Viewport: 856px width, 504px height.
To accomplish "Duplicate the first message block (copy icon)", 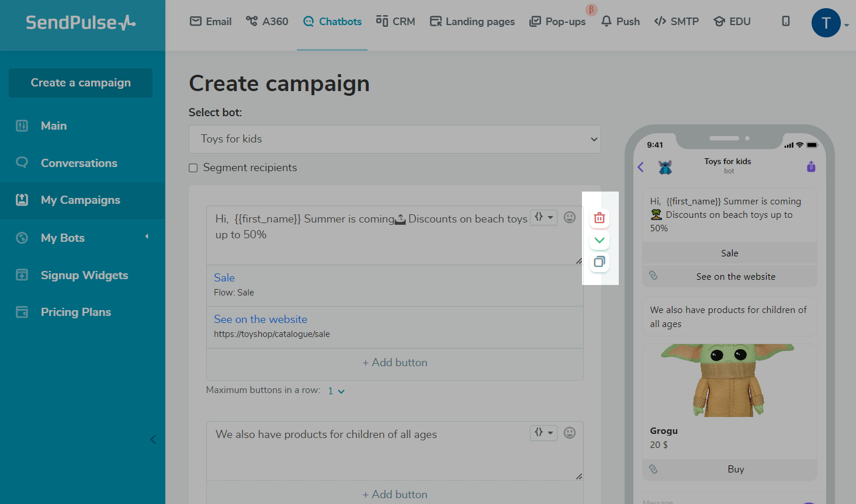I will pos(599,262).
